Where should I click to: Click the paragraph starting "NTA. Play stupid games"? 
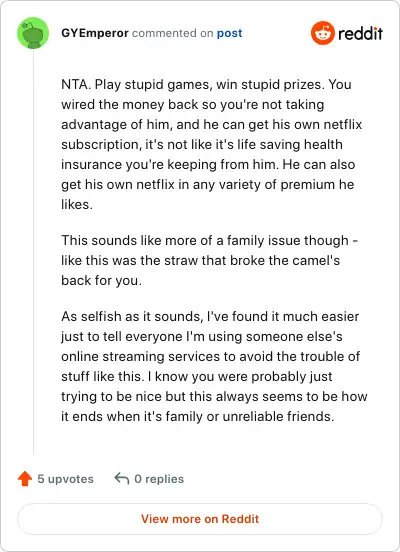pyautogui.click(x=212, y=144)
